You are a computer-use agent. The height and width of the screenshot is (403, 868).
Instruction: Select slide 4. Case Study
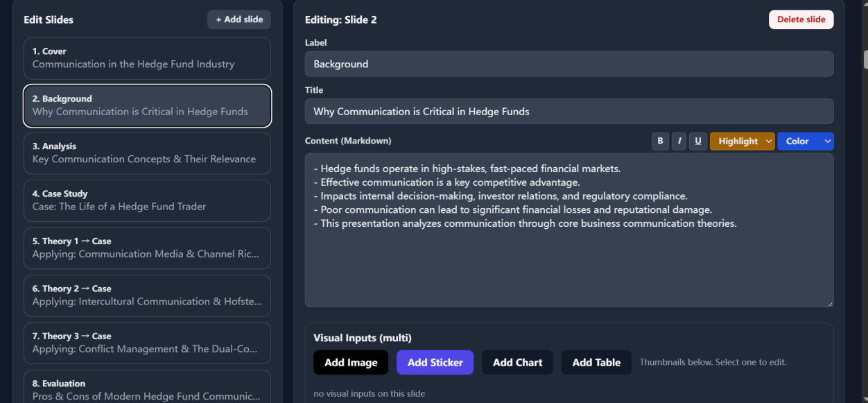pos(147,200)
